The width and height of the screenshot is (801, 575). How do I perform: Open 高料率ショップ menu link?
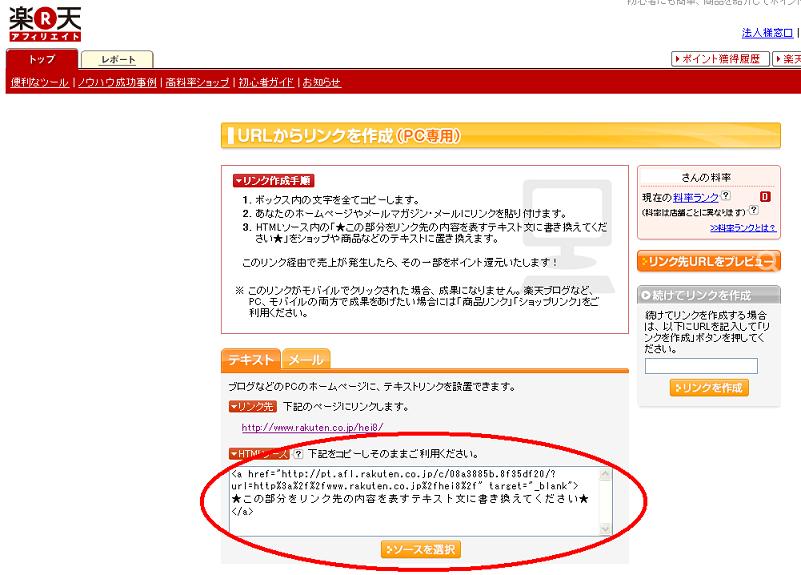tap(197, 82)
